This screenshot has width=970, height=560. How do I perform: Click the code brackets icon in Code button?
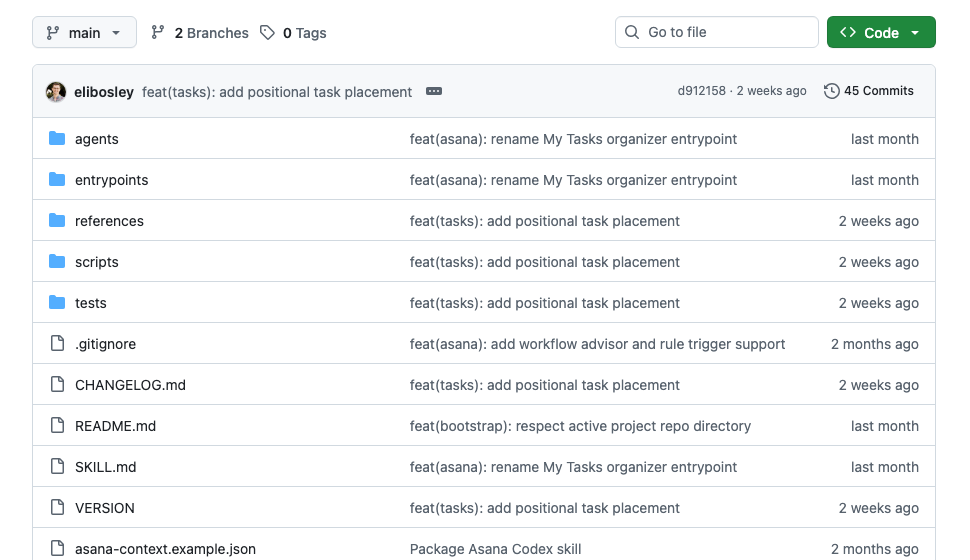coord(848,32)
